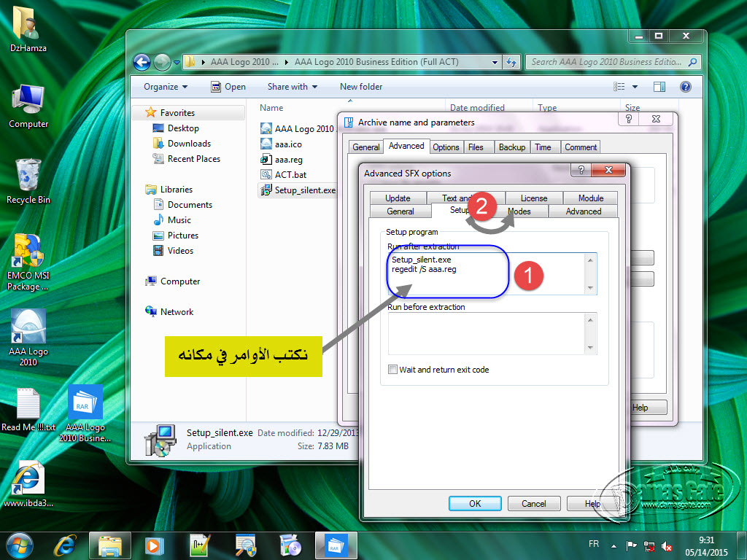Click the Name column header
This screenshot has height=560, width=747.
click(x=271, y=108)
